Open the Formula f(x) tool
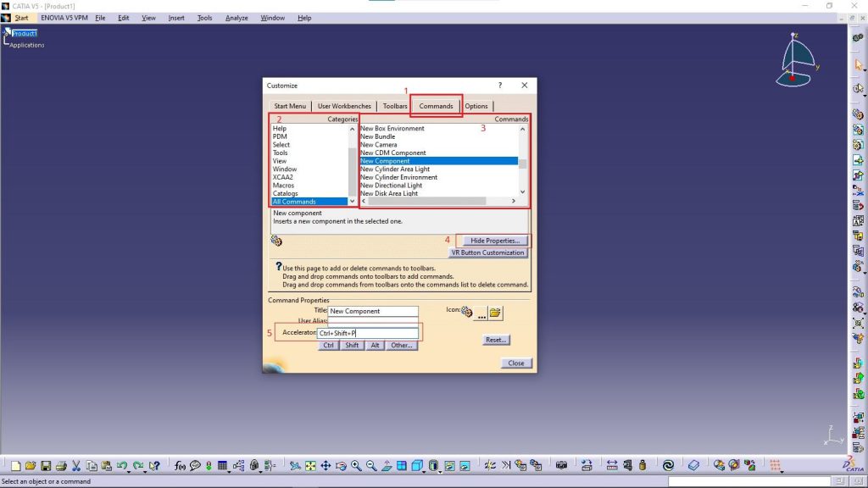Screen dimensions: 868x488 pos(180,466)
